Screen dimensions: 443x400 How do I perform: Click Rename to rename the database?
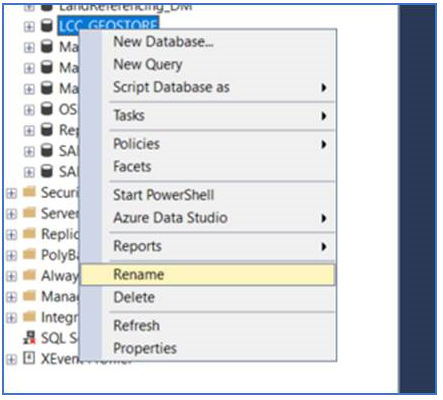pyautogui.click(x=208, y=275)
